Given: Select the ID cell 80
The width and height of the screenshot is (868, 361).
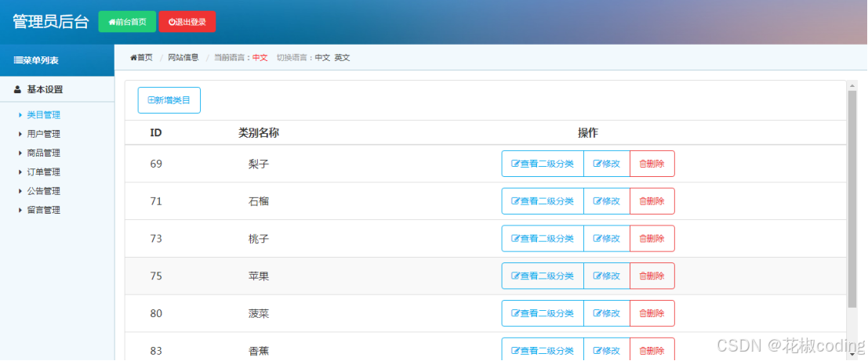Looking at the screenshot, I should pyautogui.click(x=156, y=313).
